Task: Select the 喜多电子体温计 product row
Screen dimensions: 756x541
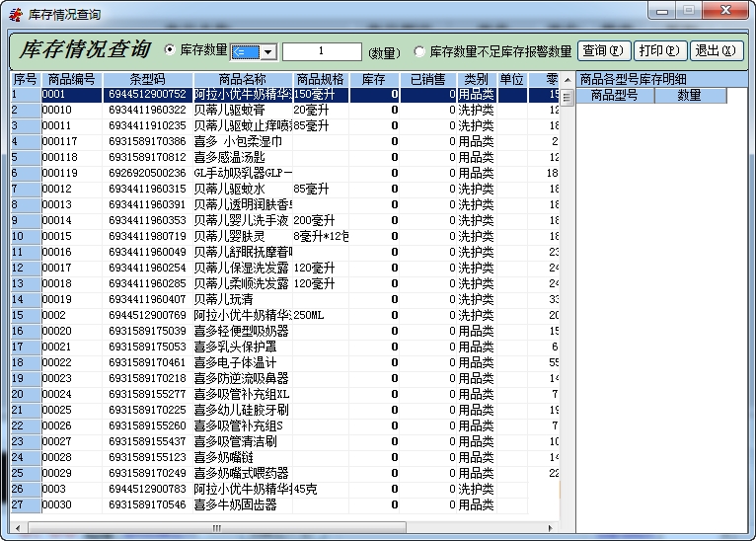Action: 241,362
